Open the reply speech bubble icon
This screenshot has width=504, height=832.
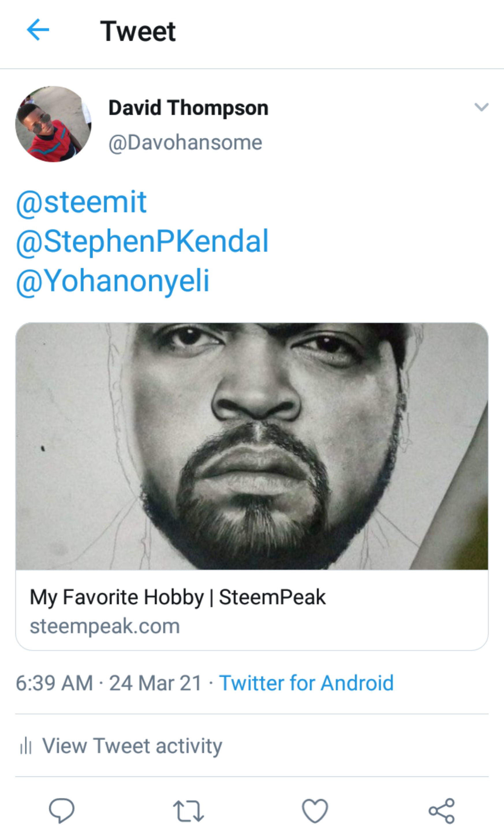pos(61,810)
